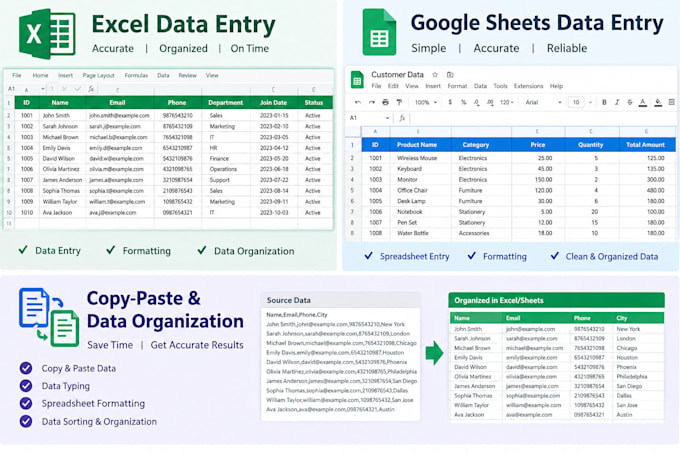Click the Excel insert function fx icon

pyautogui.click(x=91, y=89)
